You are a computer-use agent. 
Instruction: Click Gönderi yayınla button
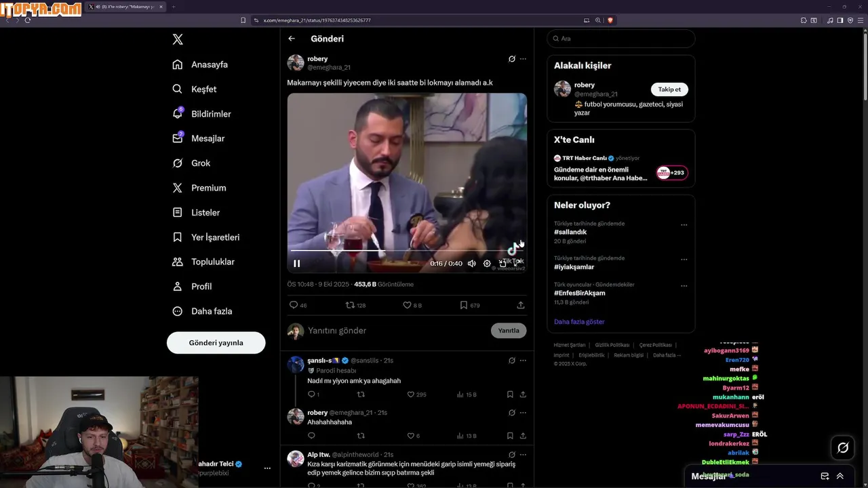tap(216, 342)
